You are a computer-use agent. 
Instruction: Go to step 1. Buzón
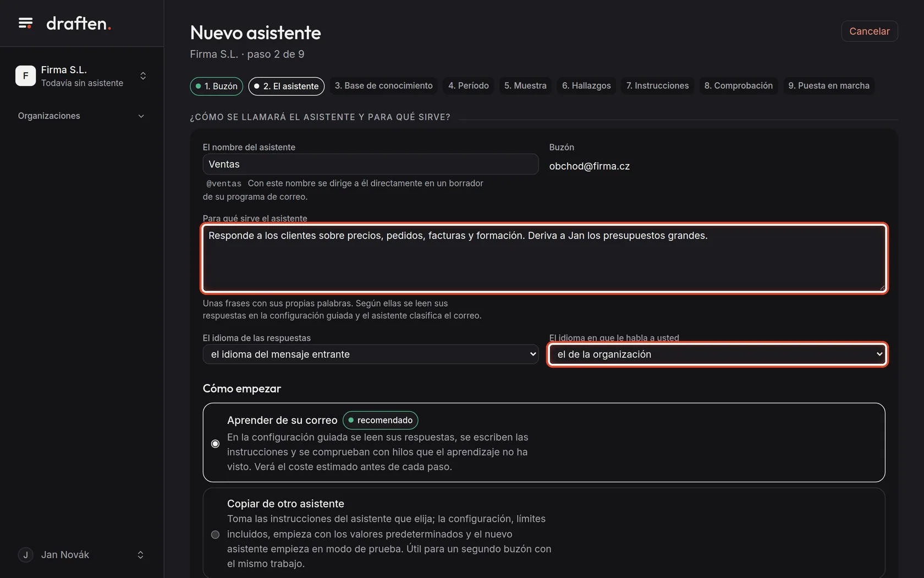[216, 86]
